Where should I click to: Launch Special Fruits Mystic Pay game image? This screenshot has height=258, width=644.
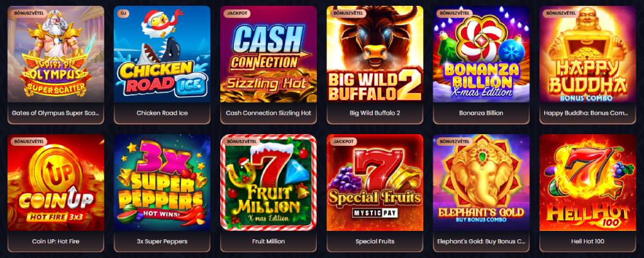click(375, 183)
